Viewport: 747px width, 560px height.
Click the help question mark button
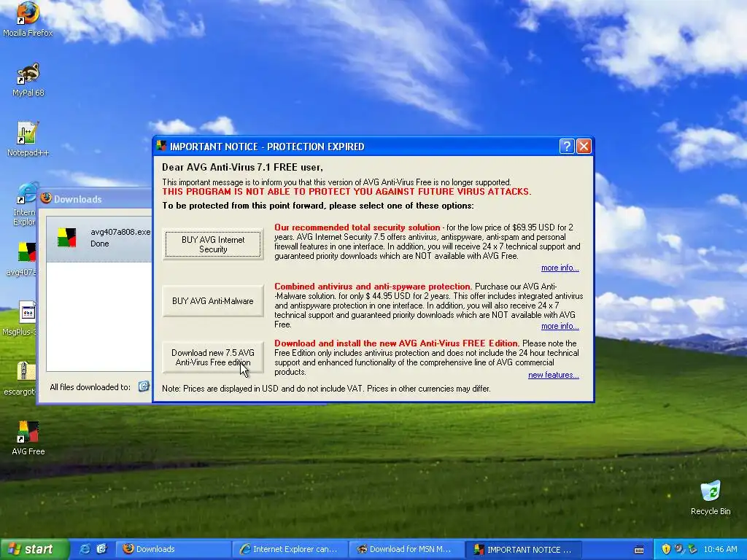pyautogui.click(x=566, y=146)
